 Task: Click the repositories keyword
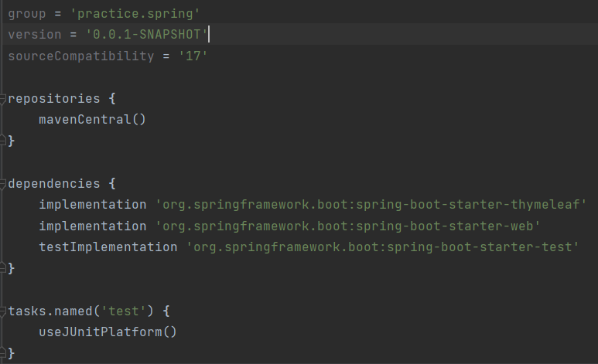coord(54,99)
